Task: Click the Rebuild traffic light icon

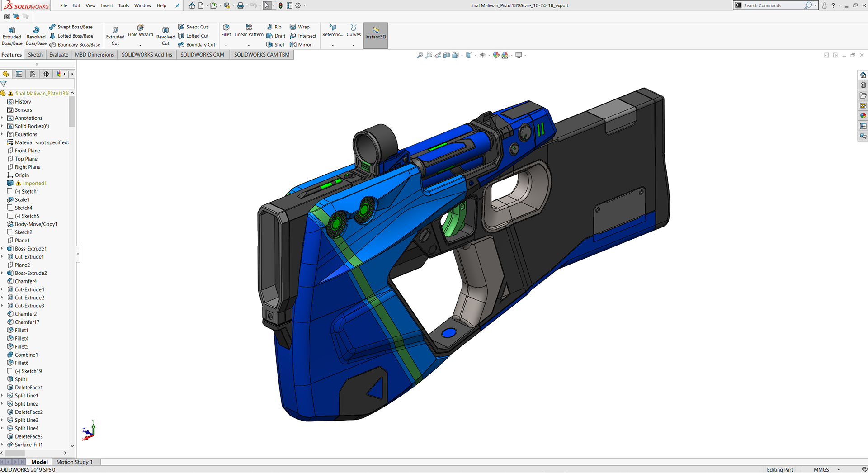Action: 280,5
